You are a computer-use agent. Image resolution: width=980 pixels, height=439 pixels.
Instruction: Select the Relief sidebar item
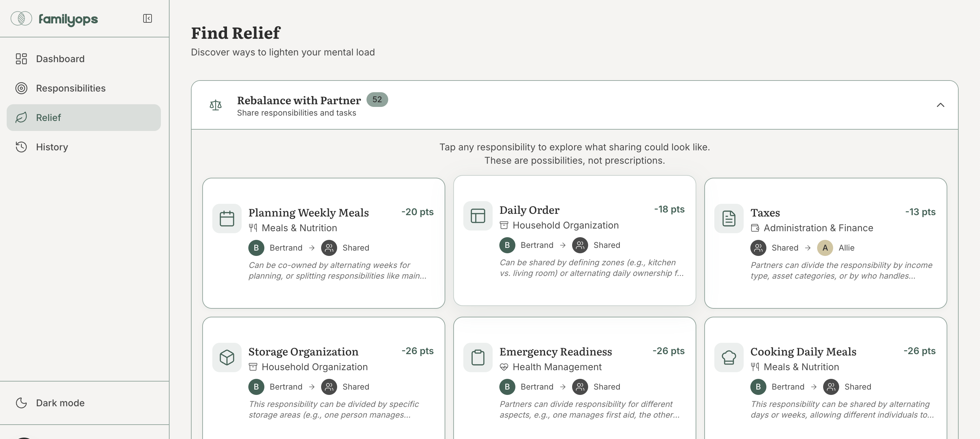click(48, 118)
